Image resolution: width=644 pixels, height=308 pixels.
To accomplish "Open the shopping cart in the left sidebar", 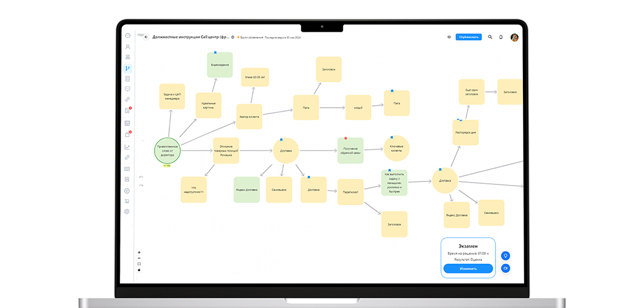I will [127, 201].
